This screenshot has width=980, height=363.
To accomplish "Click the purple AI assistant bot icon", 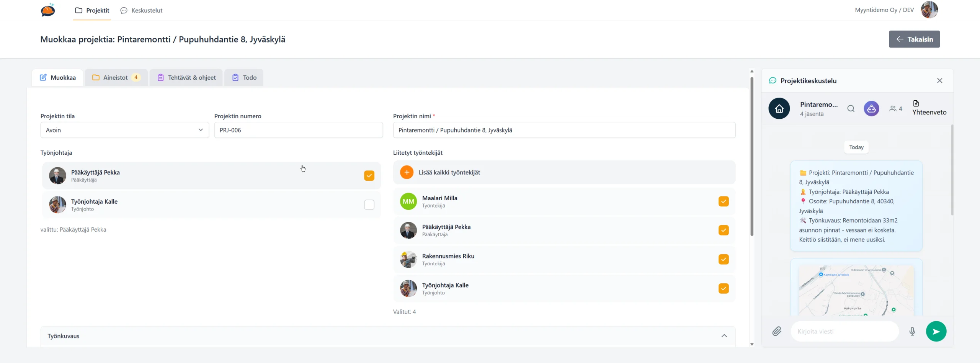I will [871, 109].
